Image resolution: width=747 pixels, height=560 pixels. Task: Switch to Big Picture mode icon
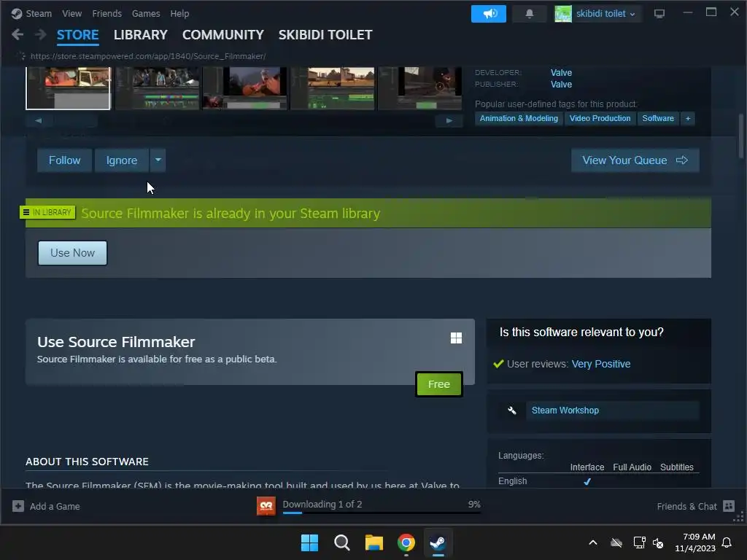point(659,14)
